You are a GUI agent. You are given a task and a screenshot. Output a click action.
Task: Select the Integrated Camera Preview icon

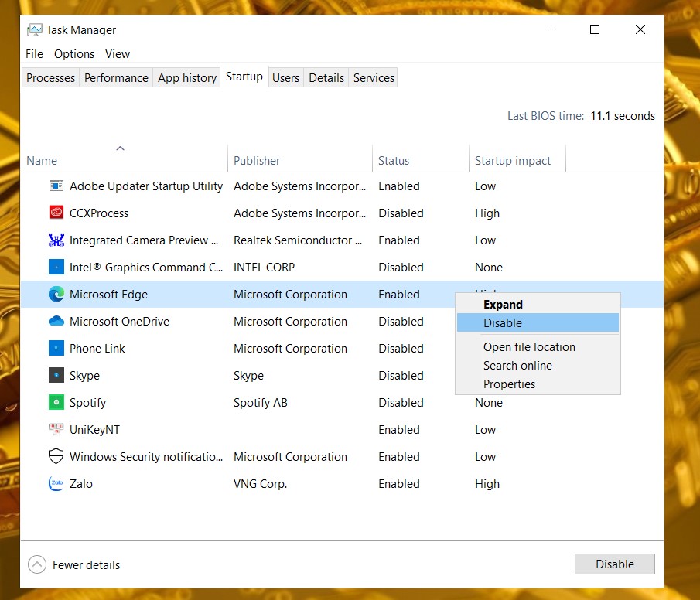56,240
